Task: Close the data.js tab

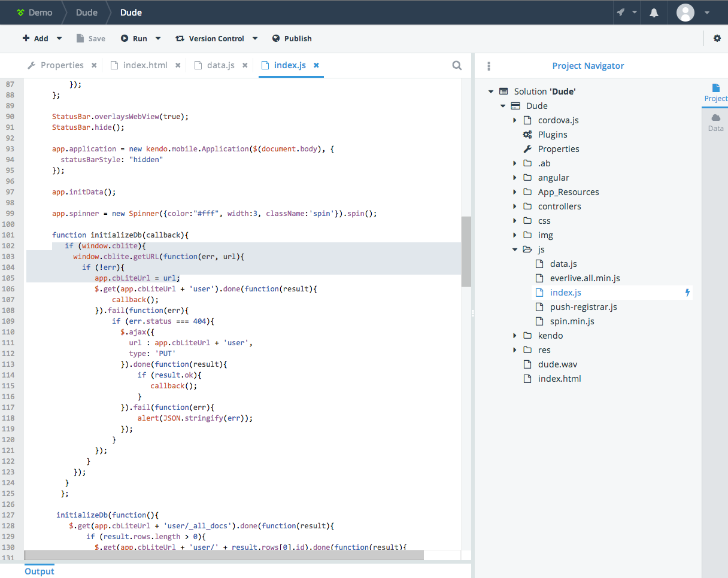Action: point(245,65)
